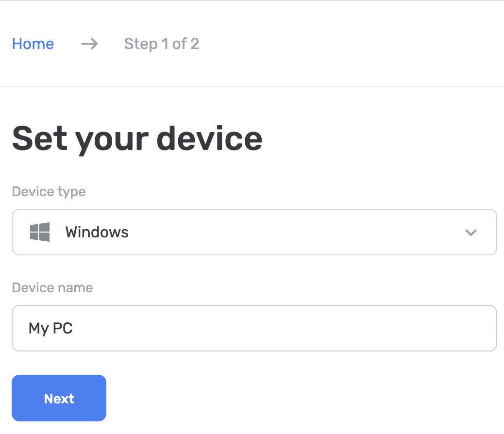Click the Device name label
The image size is (504, 434).
pos(52,287)
